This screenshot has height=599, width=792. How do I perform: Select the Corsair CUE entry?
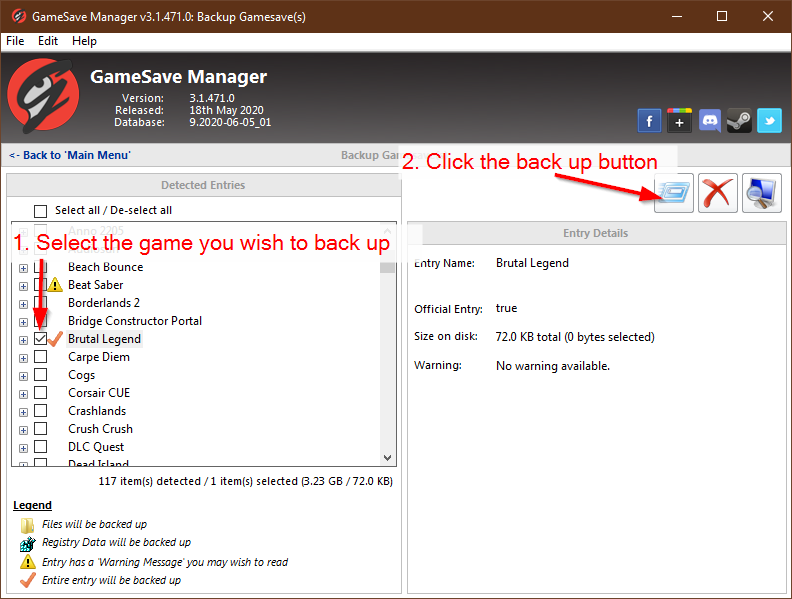(99, 393)
